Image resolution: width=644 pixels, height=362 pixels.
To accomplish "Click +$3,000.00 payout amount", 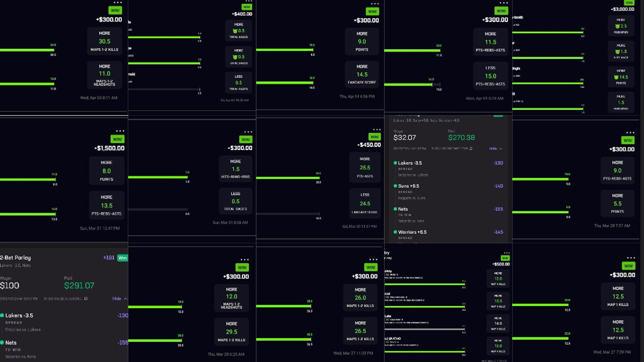I will (622, 9).
